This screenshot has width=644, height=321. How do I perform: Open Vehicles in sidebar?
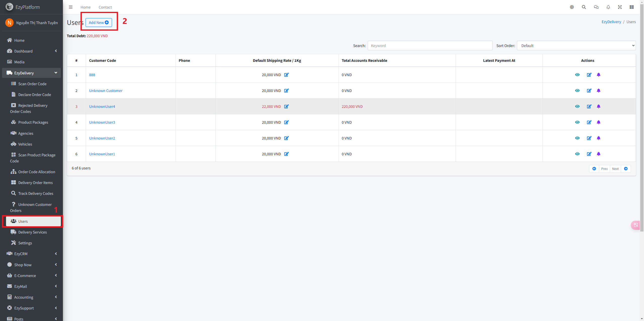33,144
